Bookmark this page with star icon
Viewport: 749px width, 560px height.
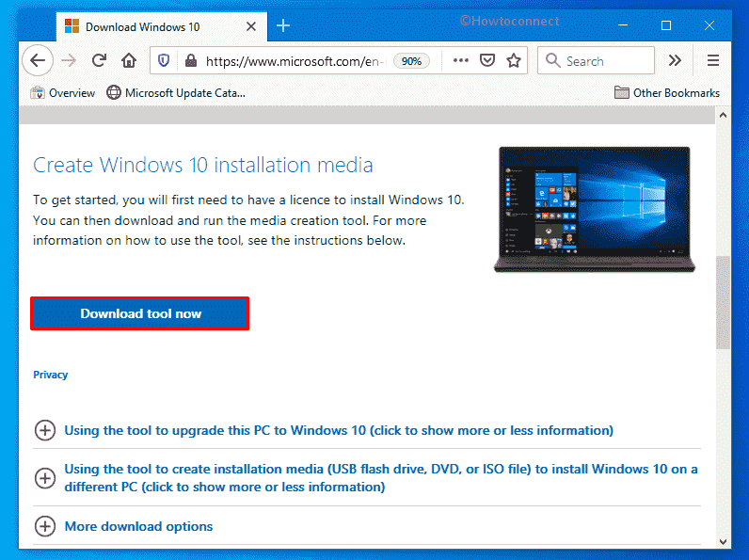(514, 60)
